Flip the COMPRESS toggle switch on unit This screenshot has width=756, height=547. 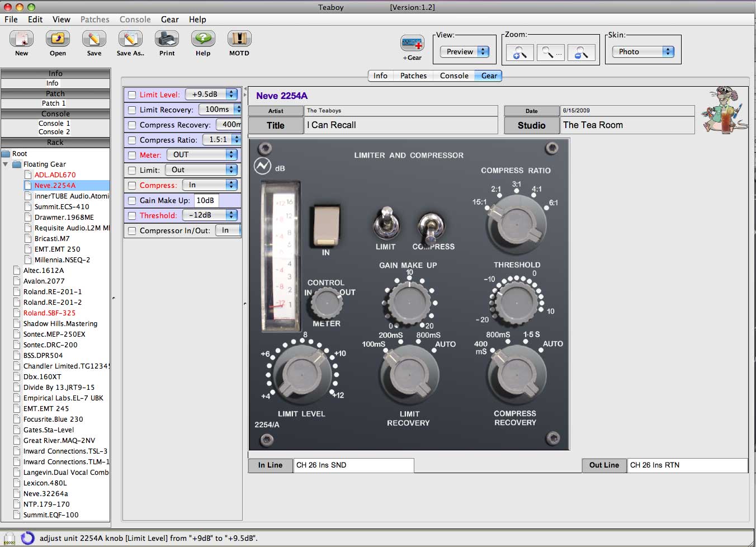431,227
